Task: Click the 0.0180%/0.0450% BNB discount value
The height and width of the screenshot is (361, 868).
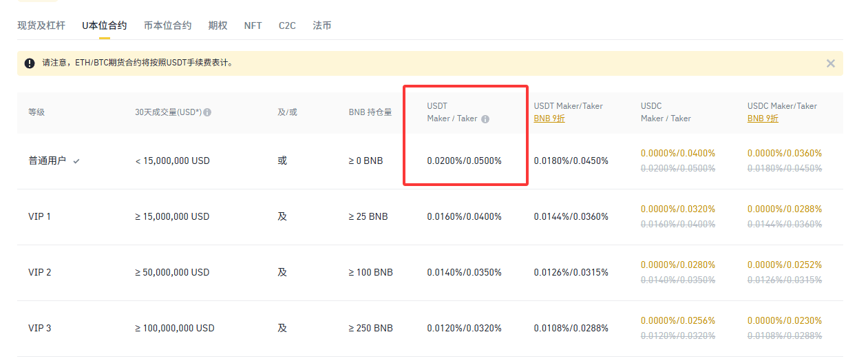Action: [571, 161]
